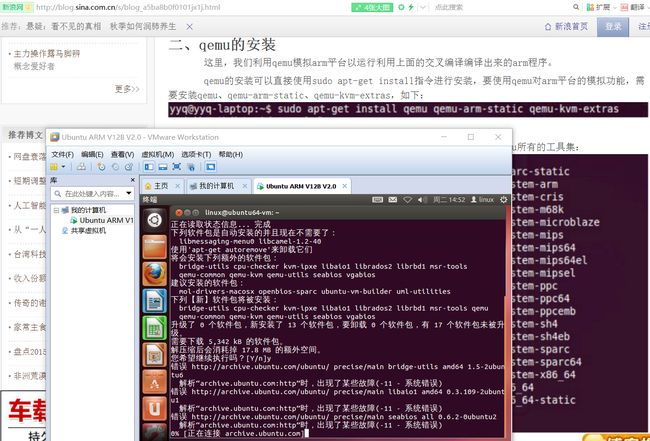The width and height of the screenshot is (650, 441).
Task: Click the revert snapshot toolbar icon
Action: pyautogui.click(x=115, y=167)
